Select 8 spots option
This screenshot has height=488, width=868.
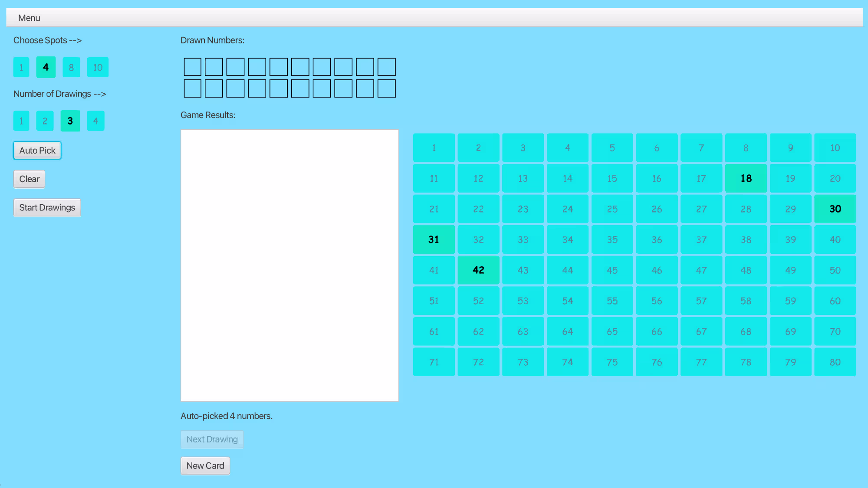tap(71, 67)
